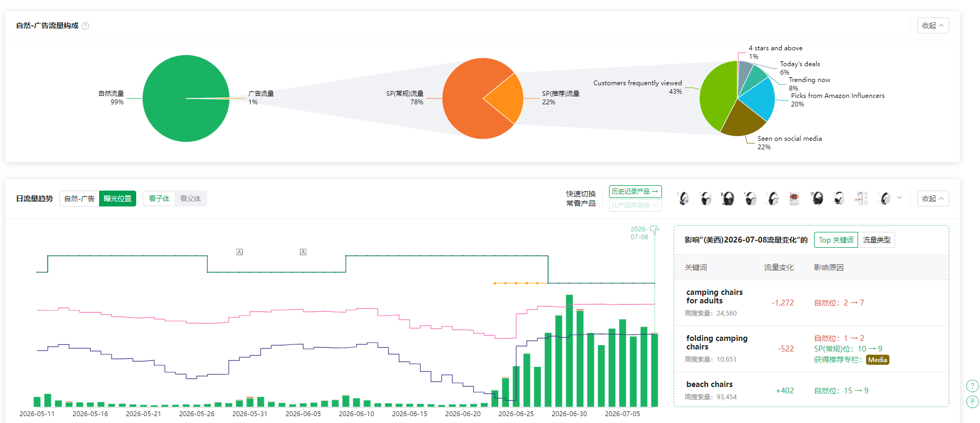The image size is (980, 423).
Task: Open the round help question-mark icon at right edge
Action: point(973,386)
